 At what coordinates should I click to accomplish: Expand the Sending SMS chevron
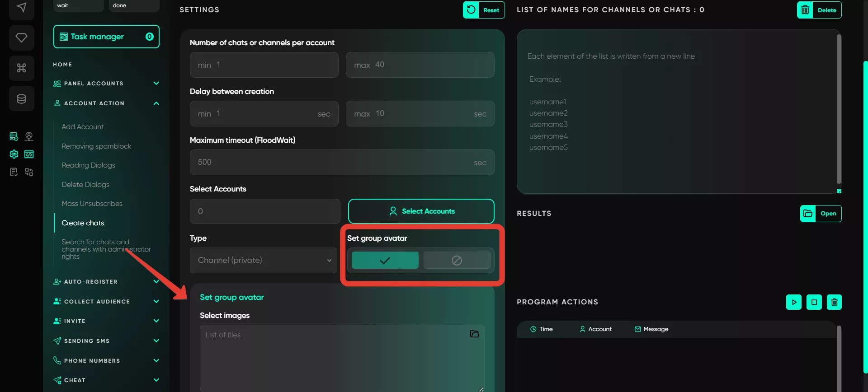[156, 341]
